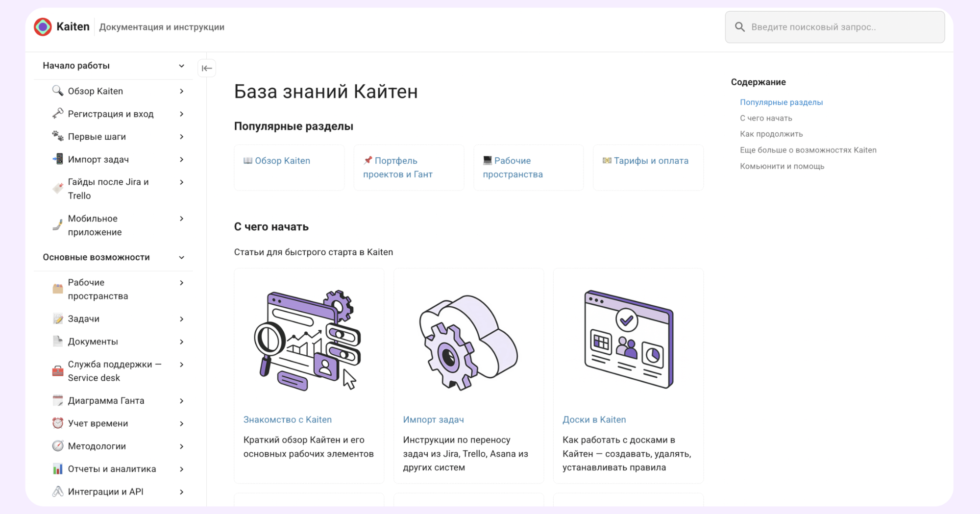Select the magnifier icon next to Обзор Kaiten
The width and height of the screenshot is (980, 514).
tap(57, 91)
